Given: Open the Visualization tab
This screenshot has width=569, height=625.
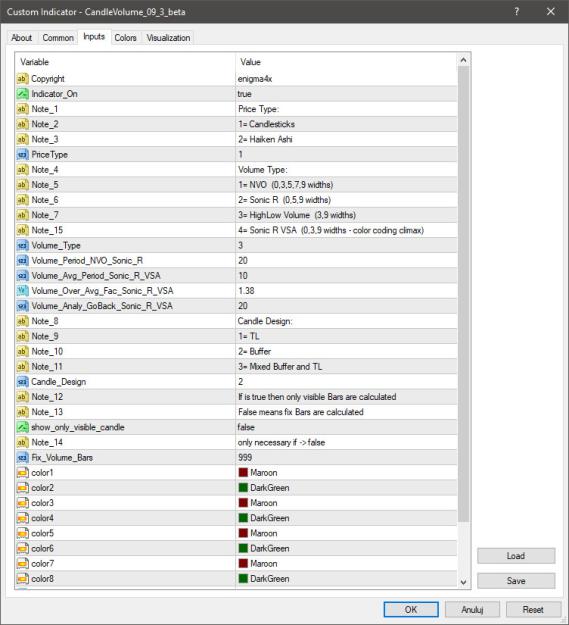Looking at the screenshot, I should pos(168,38).
